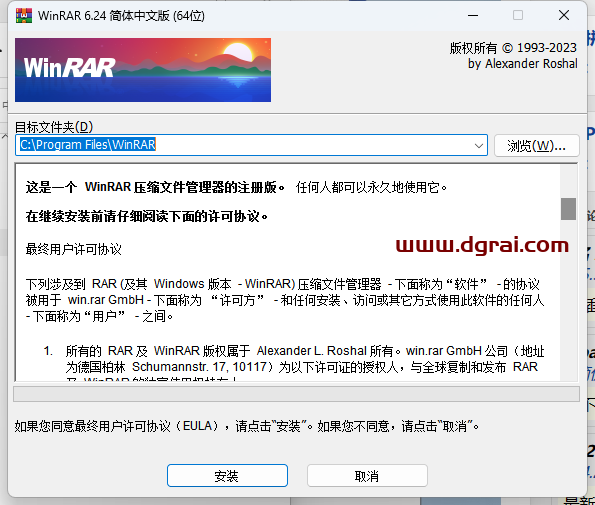Click the WinRAR title bar app icon

24,16
